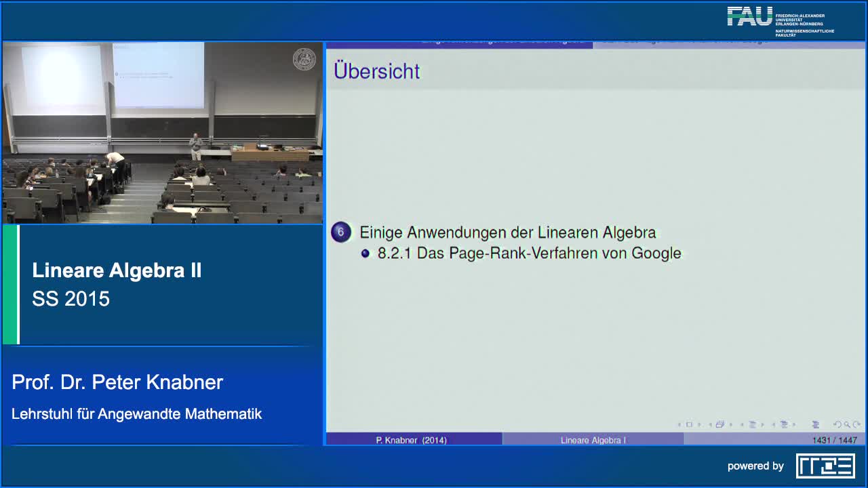Click 'P. Knabner (2014)' in the slide footer
868x488 pixels.
412,440
